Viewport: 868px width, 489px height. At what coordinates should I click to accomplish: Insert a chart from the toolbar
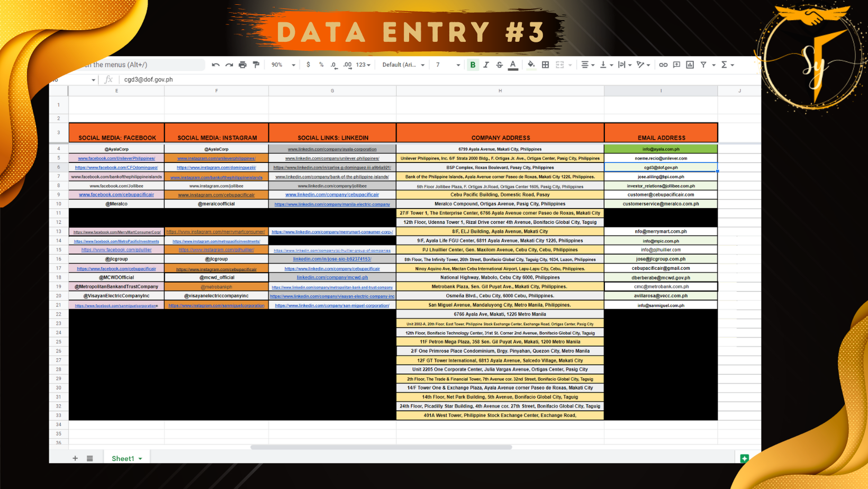click(x=690, y=65)
